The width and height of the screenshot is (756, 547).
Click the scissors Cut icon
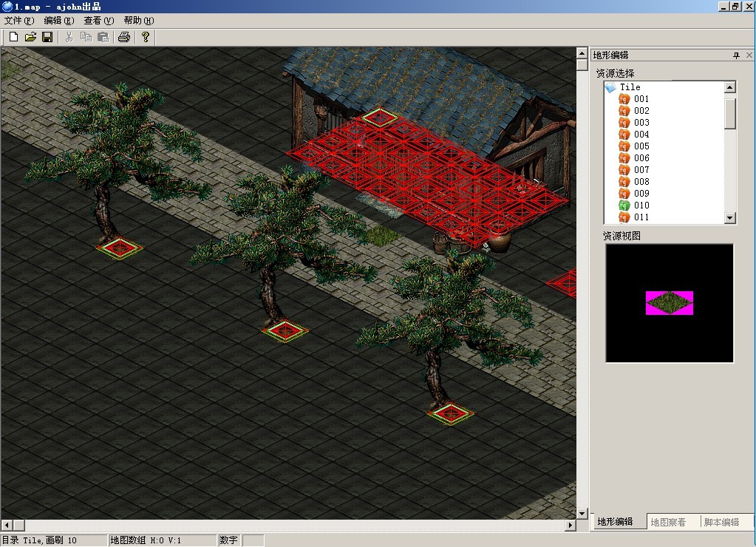(69, 37)
